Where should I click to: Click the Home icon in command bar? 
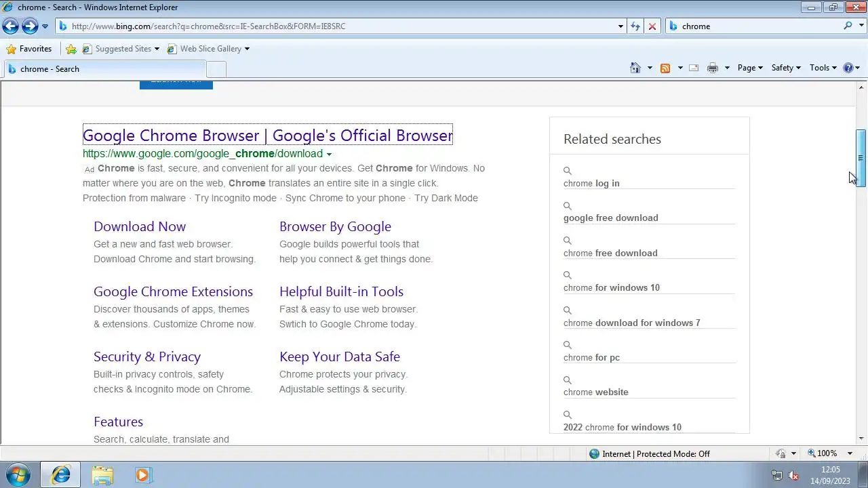[x=635, y=68]
